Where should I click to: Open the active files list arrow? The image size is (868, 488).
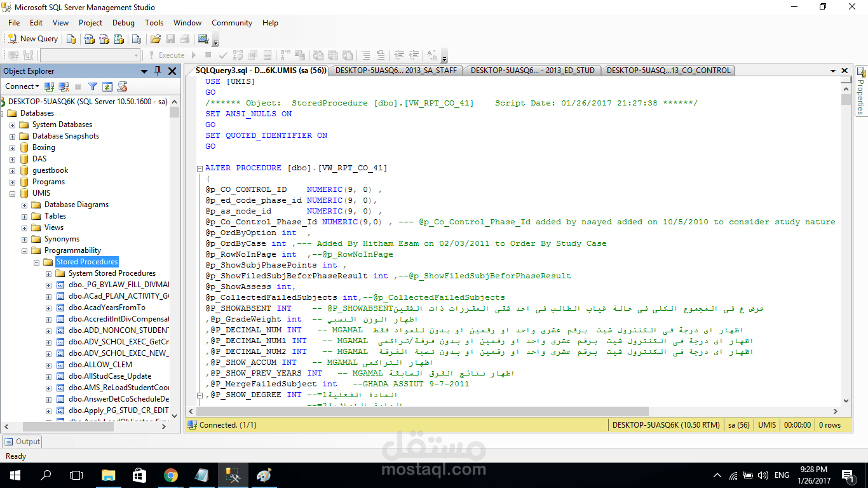[833, 71]
